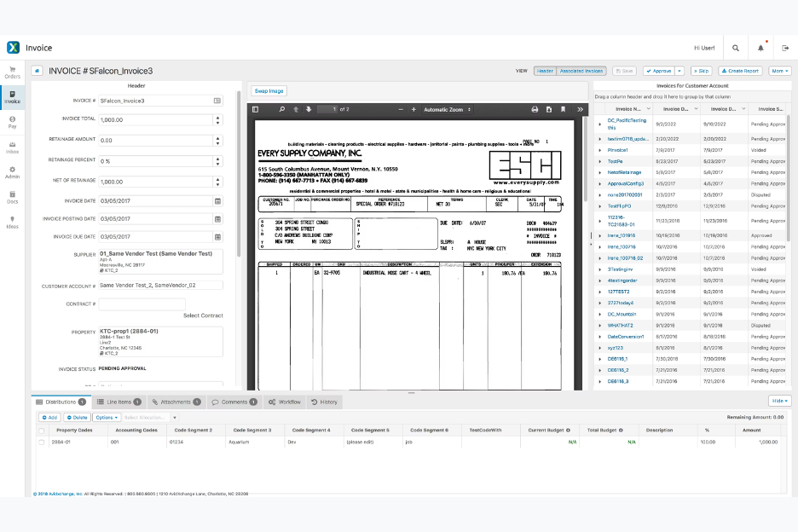Switch to the Attachments tab
This screenshot has width=798, height=532.
(176, 402)
